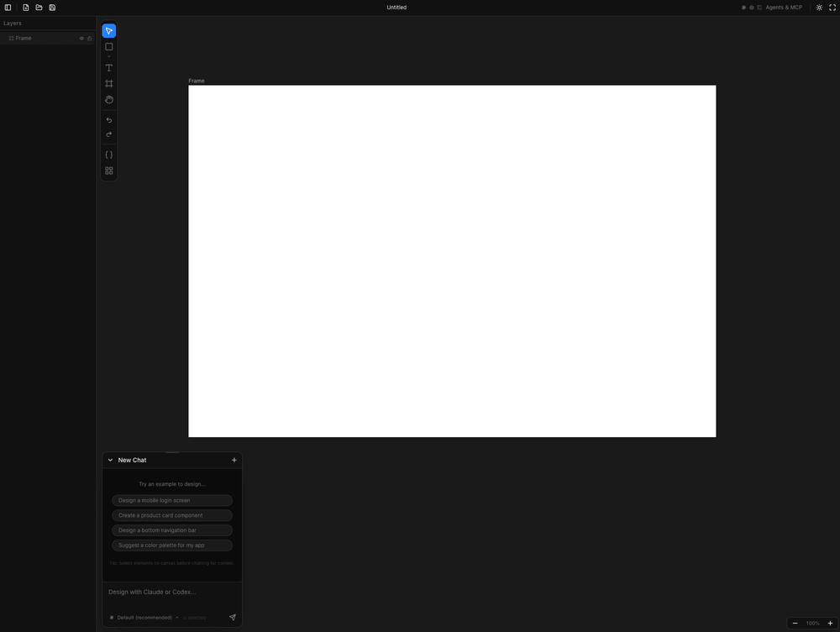The image size is (840, 632).
Task: Collapse the New Chat panel chevron
Action: coord(110,460)
